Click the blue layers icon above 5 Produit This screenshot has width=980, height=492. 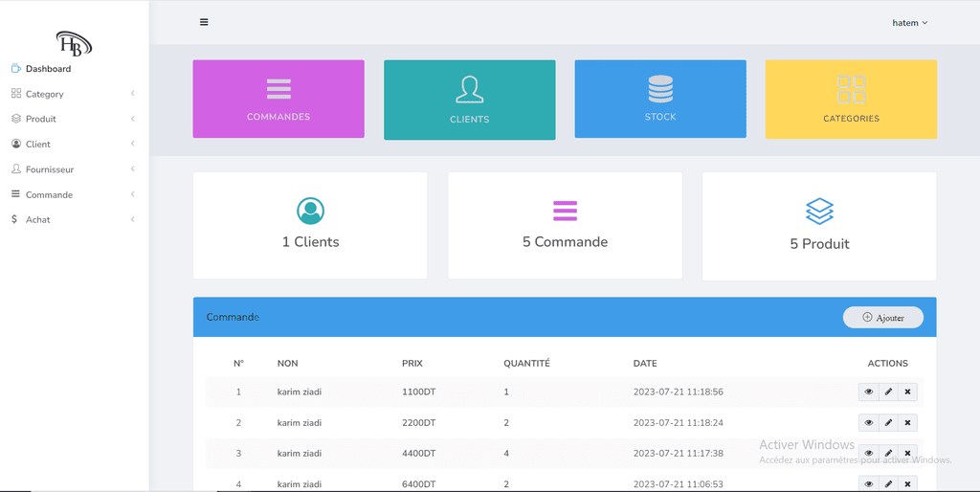coord(819,212)
